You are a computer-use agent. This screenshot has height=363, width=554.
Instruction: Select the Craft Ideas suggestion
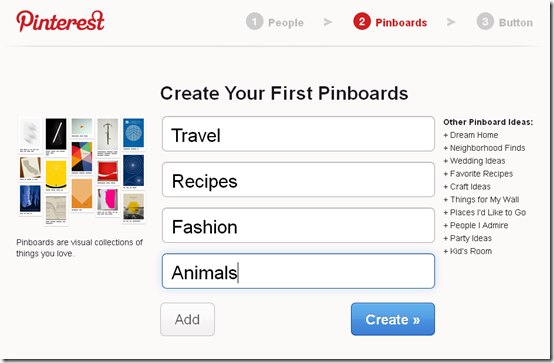(467, 187)
